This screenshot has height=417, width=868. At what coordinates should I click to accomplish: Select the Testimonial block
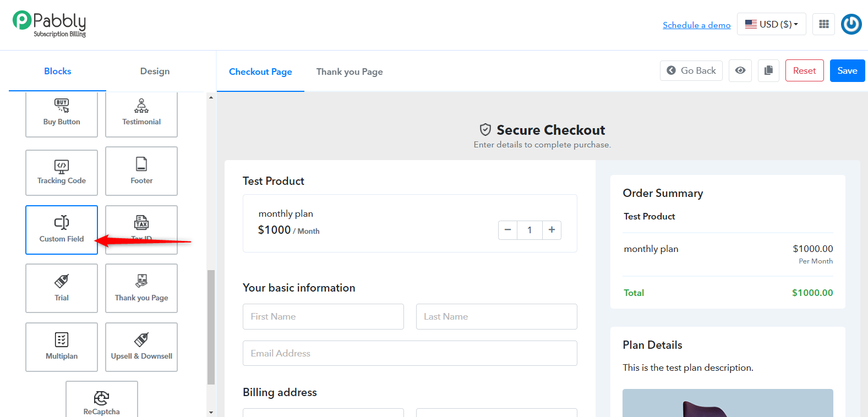point(141,114)
